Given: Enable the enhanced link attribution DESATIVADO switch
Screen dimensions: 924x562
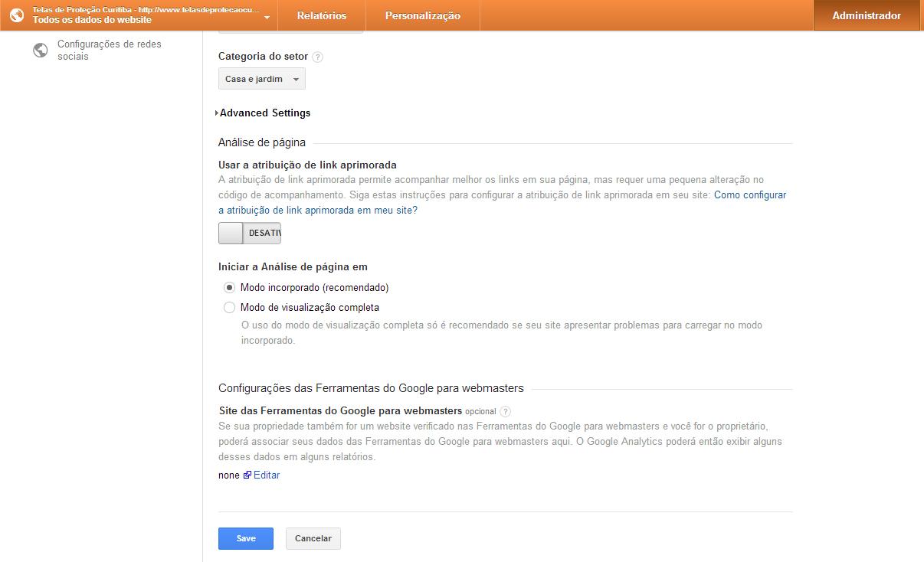Looking at the screenshot, I should pyautogui.click(x=249, y=232).
